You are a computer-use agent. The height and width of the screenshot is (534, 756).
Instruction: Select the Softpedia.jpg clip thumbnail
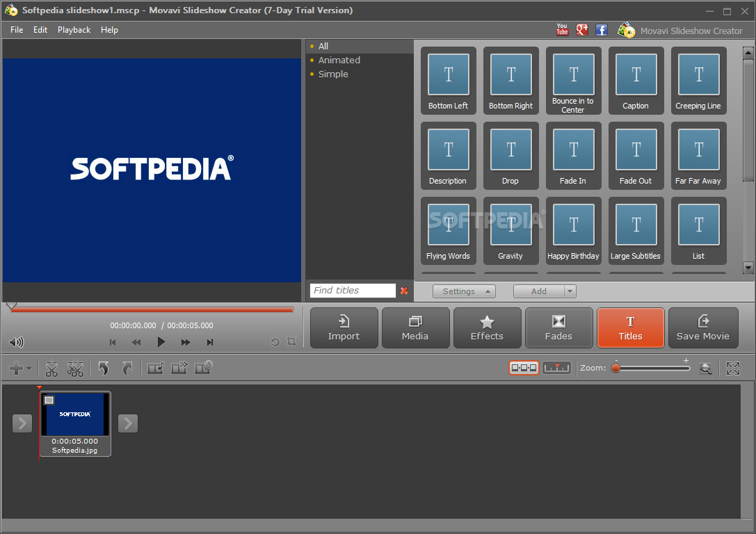(75, 423)
